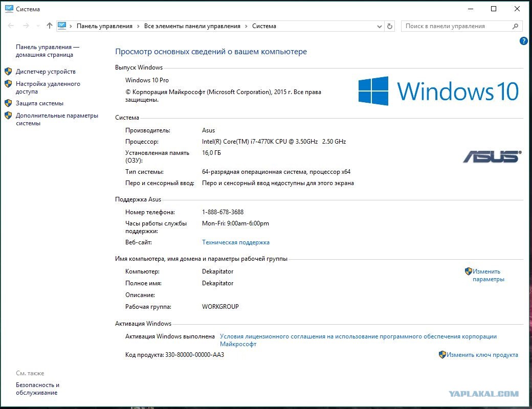Open Дополнительные параметры системы

pyautogui.click(x=57, y=119)
